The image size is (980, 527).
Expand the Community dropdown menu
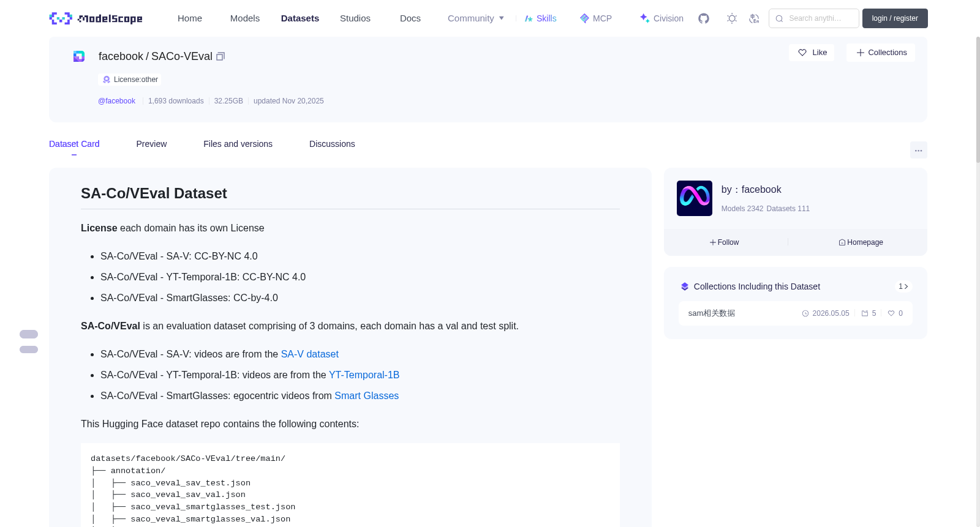[476, 18]
